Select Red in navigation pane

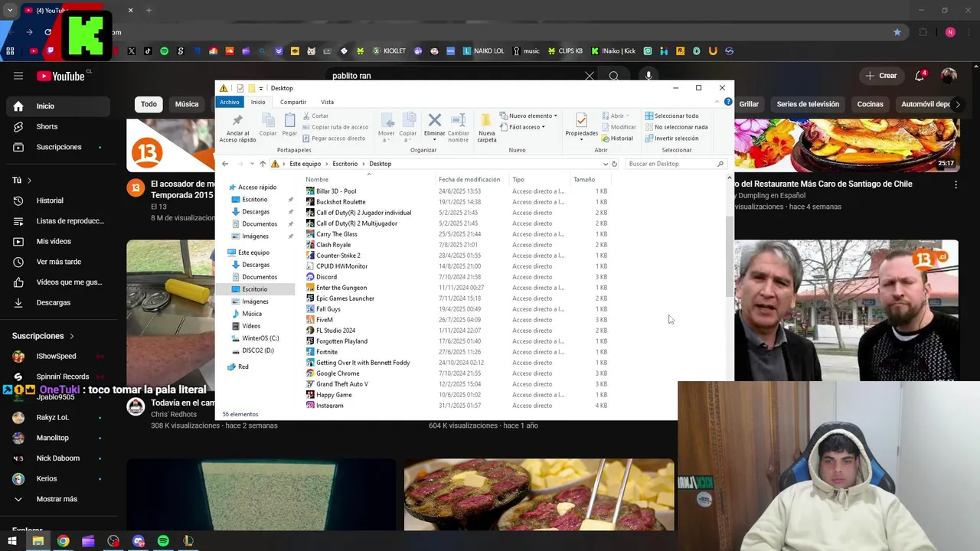(243, 367)
